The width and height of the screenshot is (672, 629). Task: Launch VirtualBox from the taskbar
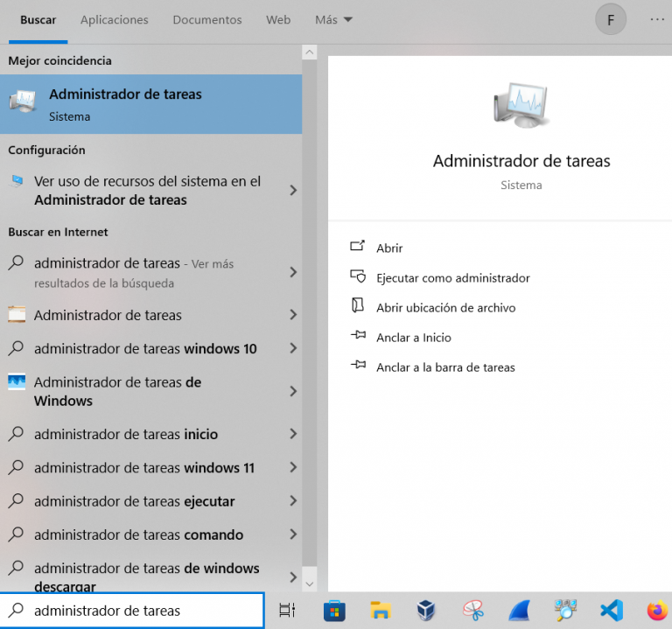(426, 611)
